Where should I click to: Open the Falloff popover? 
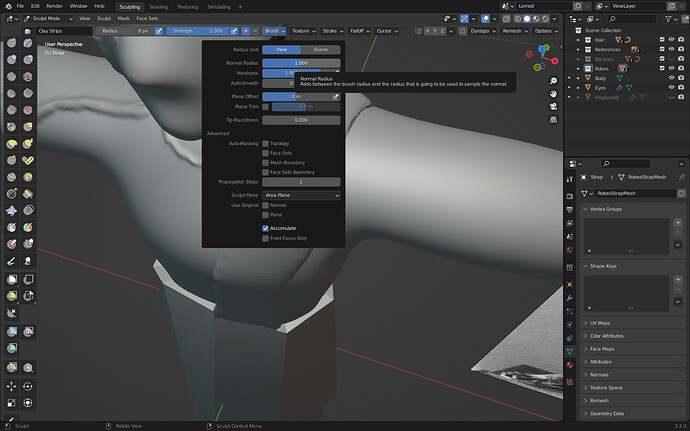pyautogui.click(x=360, y=31)
